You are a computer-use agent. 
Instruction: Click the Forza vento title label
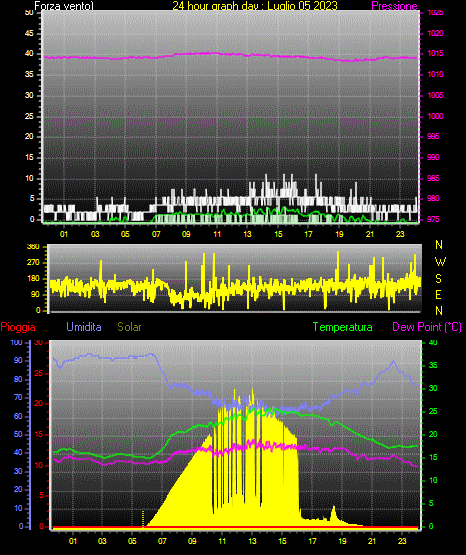(x=64, y=6)
